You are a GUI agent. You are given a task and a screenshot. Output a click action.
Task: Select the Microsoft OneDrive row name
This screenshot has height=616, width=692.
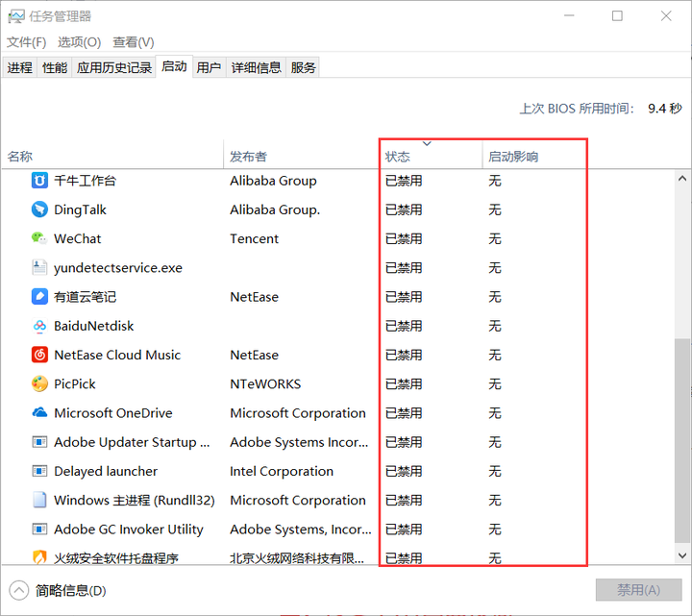(x=113, y=413)
